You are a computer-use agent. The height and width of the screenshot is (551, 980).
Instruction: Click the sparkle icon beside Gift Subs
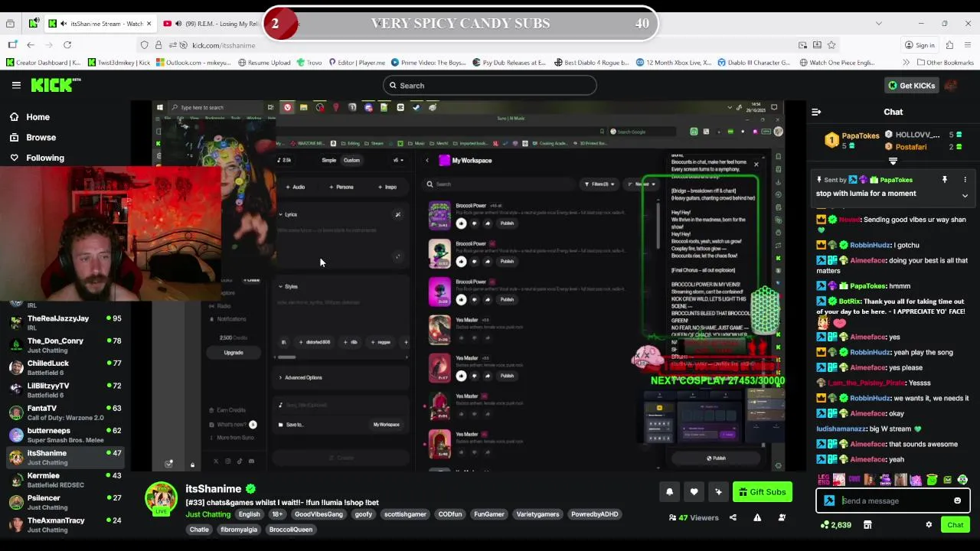click(718, 492)
